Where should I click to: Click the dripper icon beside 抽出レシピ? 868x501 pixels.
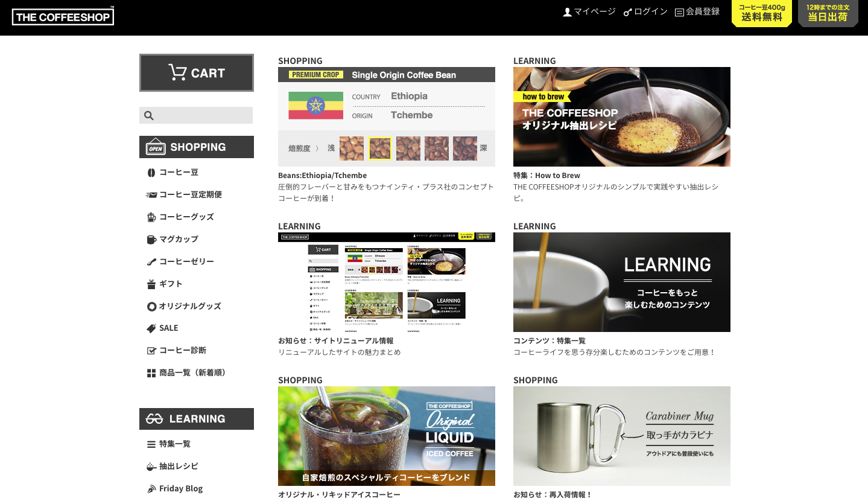[x=151, y=467]
